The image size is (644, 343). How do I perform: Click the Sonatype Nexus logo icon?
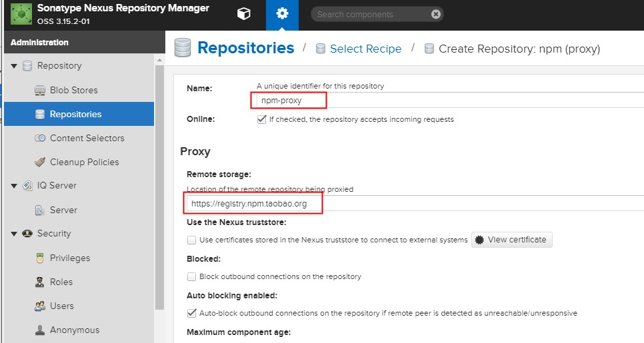[x=22, y=14]
